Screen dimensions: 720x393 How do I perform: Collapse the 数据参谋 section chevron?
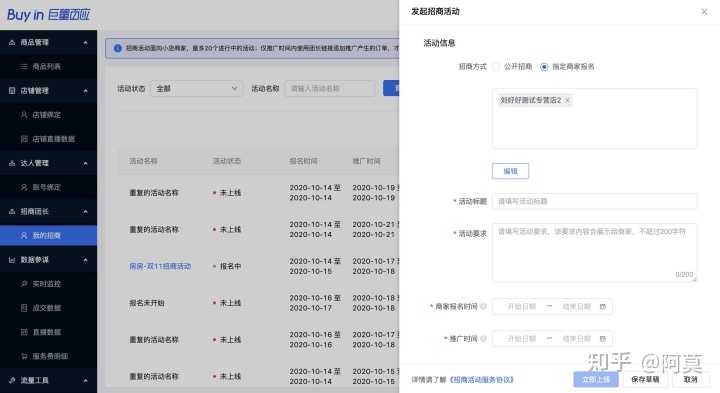(x=85, y=260)
